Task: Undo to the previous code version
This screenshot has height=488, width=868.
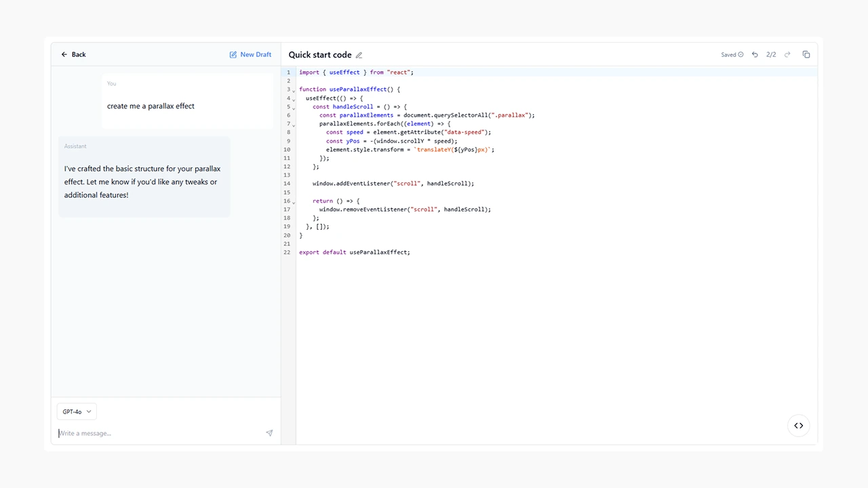Action: point(755,55)
